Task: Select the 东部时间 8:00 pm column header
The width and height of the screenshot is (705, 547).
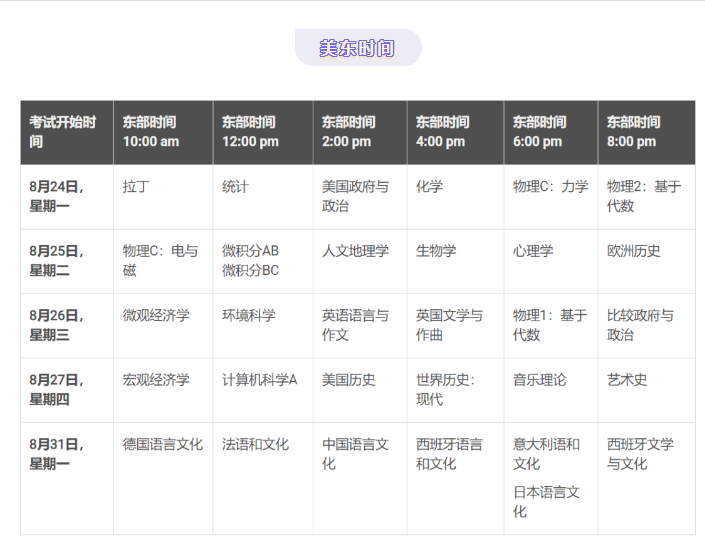Action: click(634, 132)
